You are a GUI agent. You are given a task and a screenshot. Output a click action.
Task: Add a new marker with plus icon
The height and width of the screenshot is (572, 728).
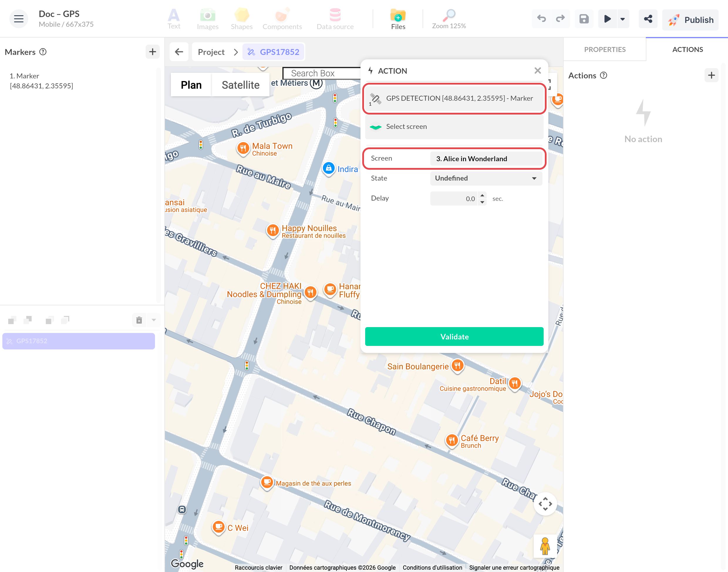point(153,52)
